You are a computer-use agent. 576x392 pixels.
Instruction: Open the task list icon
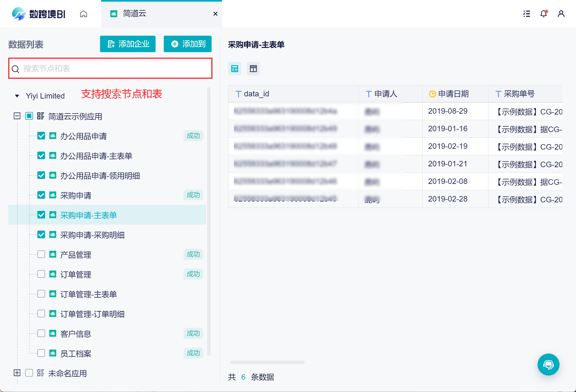coord(526,14)
